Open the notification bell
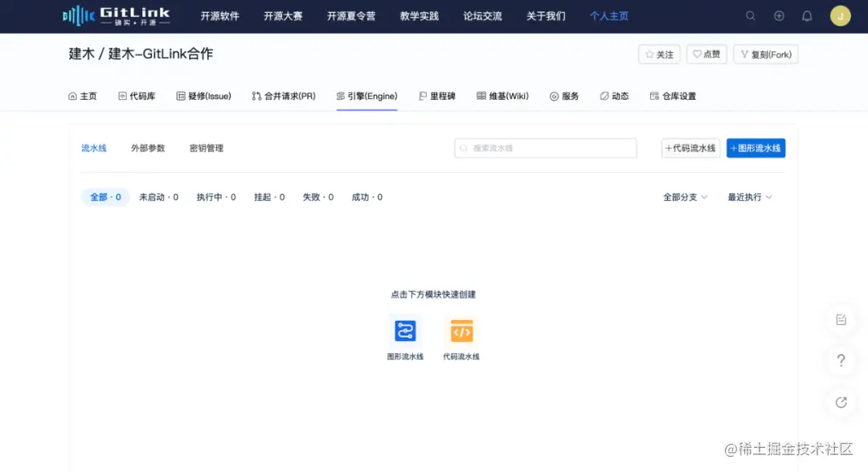This screenshot has width=868, height=472. click(x=807, y=15)
